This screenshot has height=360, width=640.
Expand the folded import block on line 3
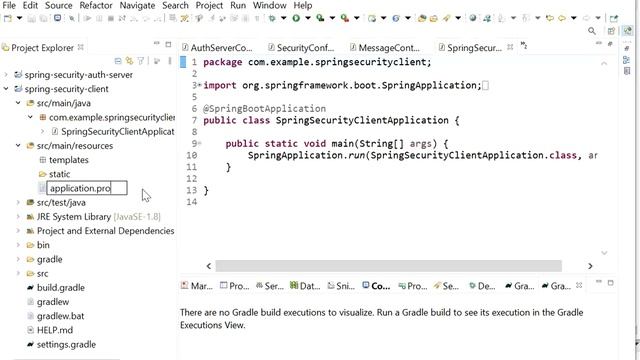(x=200, y=85)
